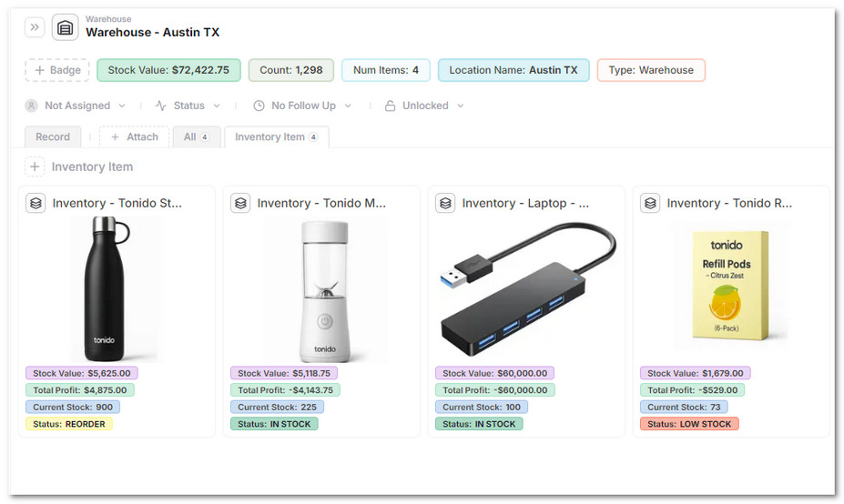Click Stock Value $5,625.00 badge
Screen dimensions: 844x504
coord(82,373)
